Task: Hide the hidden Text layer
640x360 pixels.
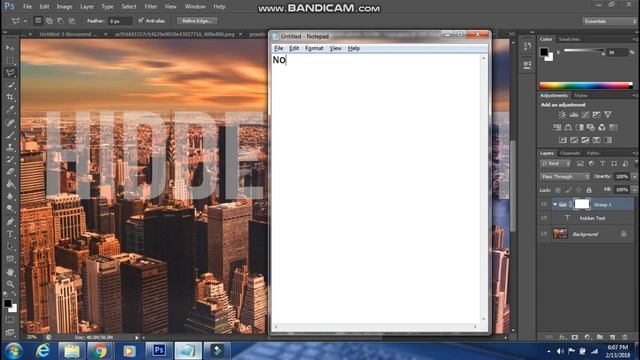Action: [x=544, y=218]
